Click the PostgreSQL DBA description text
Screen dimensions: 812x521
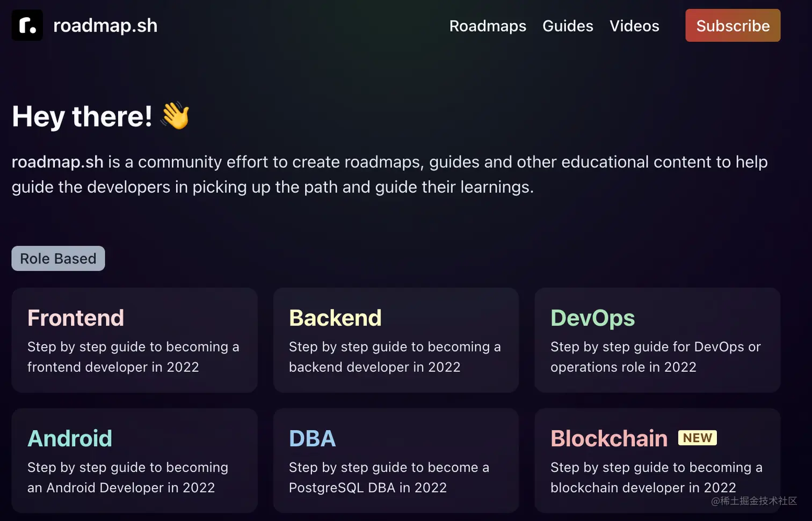click(388, 478)
